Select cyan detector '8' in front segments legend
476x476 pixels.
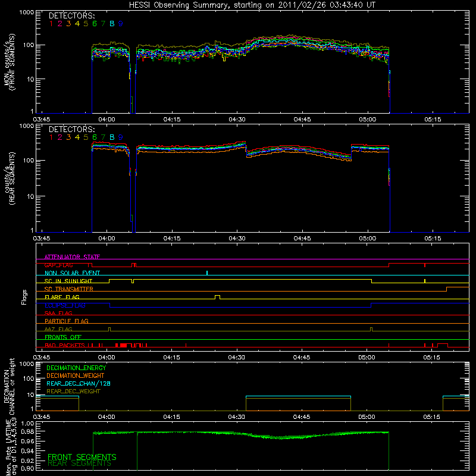112,24
